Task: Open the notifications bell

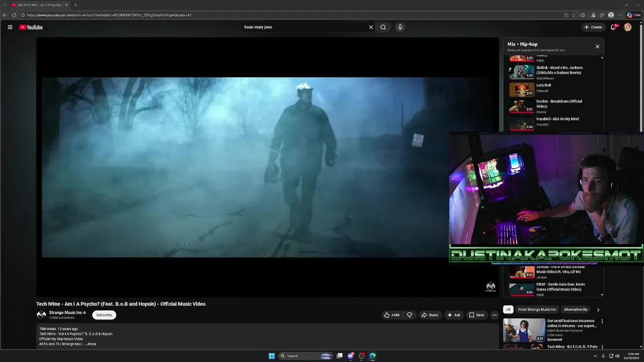Action: coord(613,27)
